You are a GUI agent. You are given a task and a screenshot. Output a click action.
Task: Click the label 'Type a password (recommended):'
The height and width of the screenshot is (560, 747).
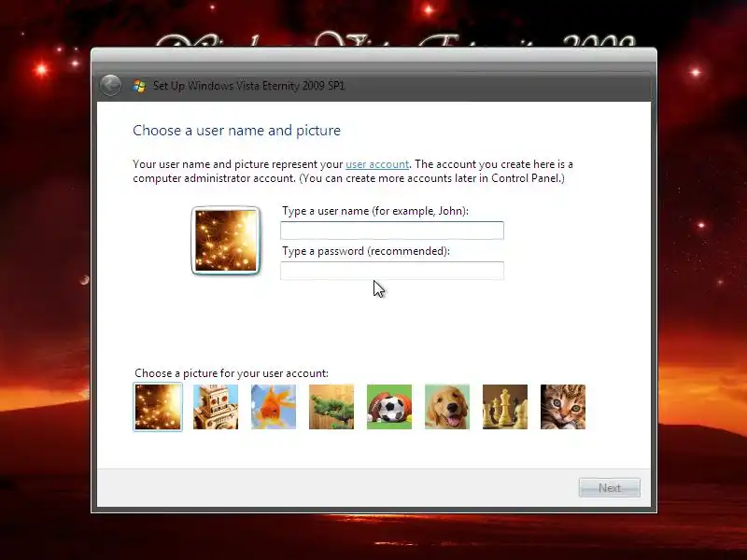tap(366, 251)
